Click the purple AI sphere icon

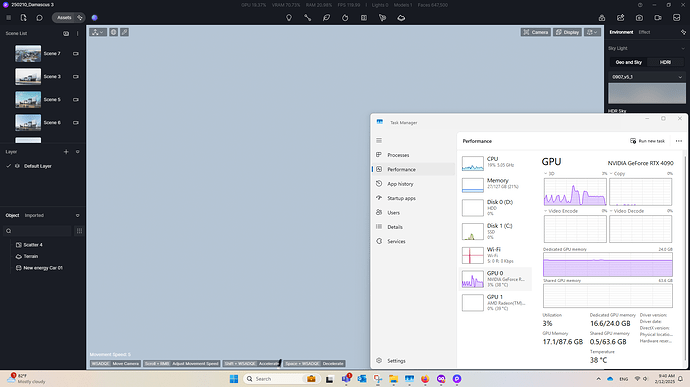click(95, 18)
